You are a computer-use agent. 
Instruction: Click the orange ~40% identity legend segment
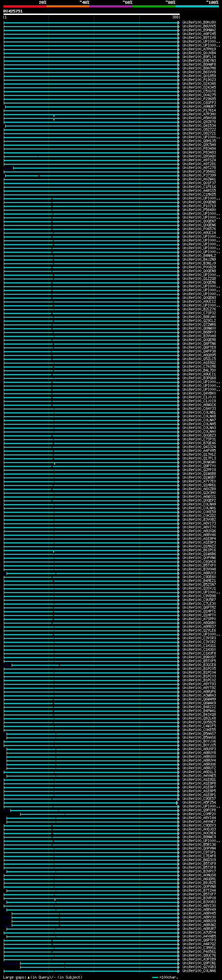coord(68,6)
